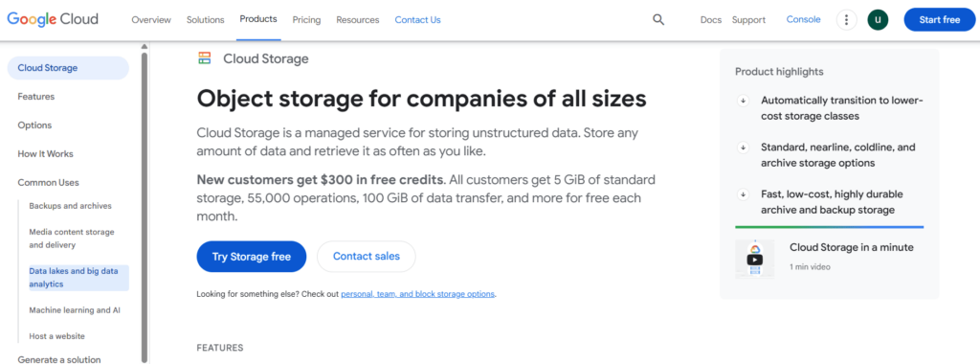Click the Contact sales button

[x=367, y=257]
